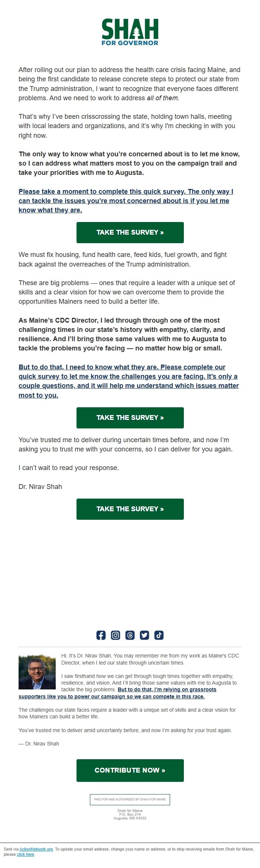Open the campaign's Instagram page icon

click(x=116, y=635)
